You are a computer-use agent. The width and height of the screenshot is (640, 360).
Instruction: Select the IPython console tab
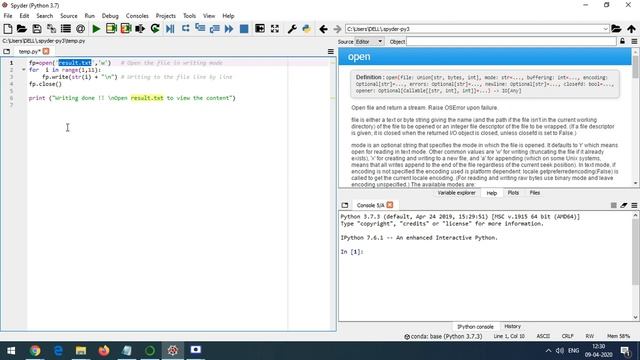coord(475,327)
